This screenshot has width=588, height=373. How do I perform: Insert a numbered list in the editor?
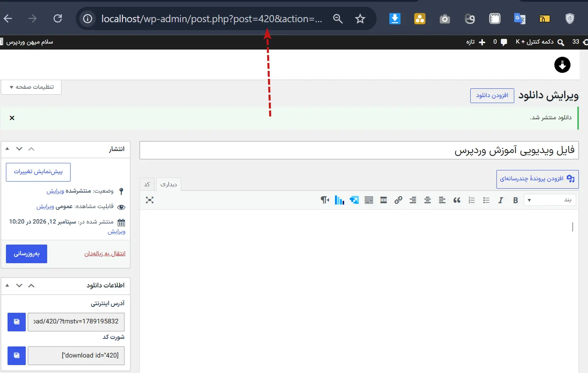[471, 200]
